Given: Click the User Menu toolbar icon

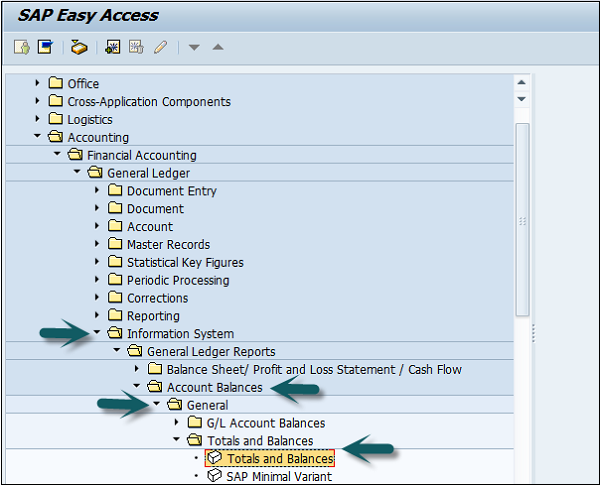Looking at the screenshot, I should click(x=22, y=47).
